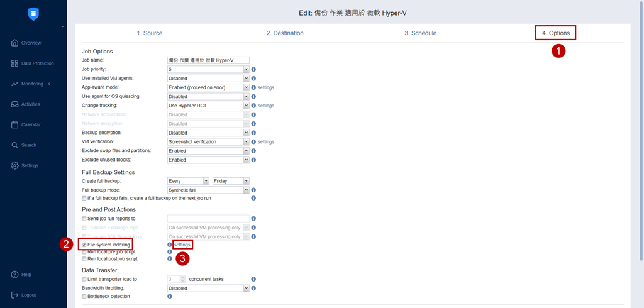Go to 4. Options step tab
This screenshot has height=308, width=644.
pos(556,33)
